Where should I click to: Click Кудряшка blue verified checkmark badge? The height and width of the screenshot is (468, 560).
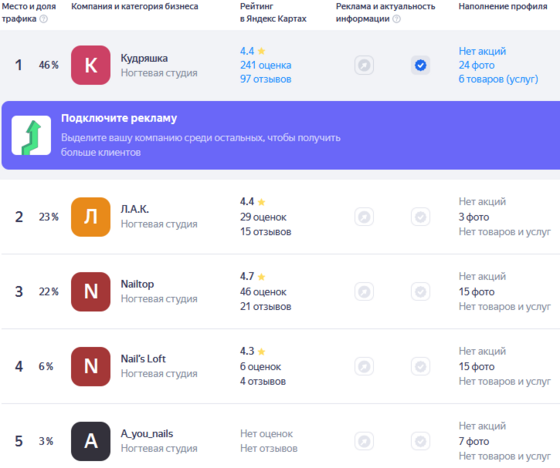[420, 65]
